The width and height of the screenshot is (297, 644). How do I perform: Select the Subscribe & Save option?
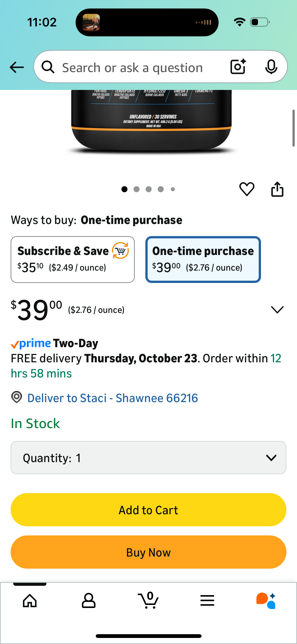coord(73,259)
